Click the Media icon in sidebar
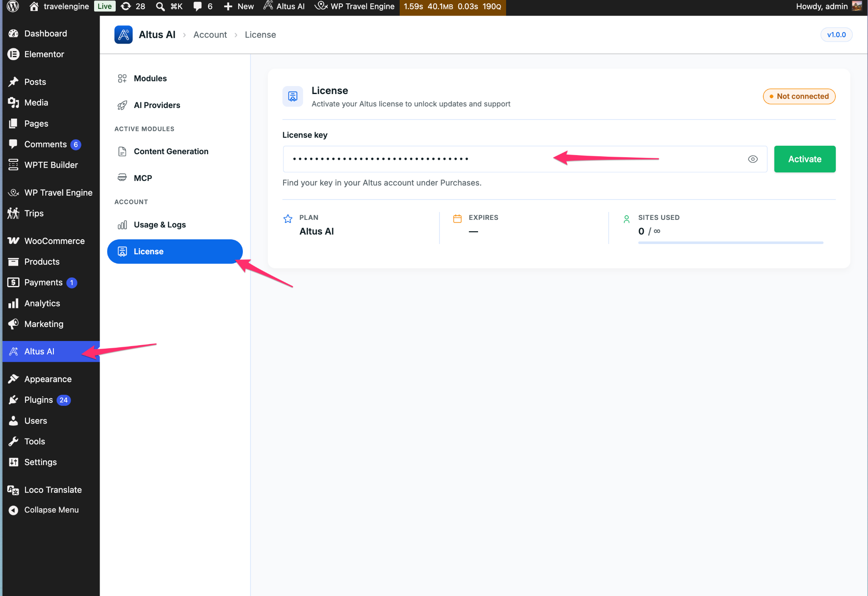Viewport: 868px width, 596px height. (x=14, y=103)
